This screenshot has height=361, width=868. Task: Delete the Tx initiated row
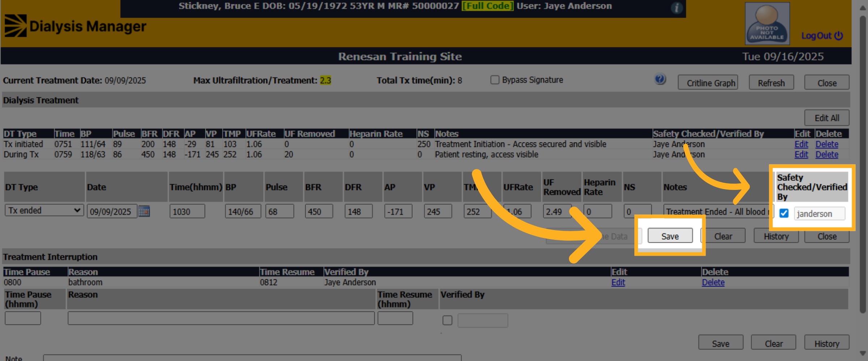pyautogui.click(x=827, y=144)
